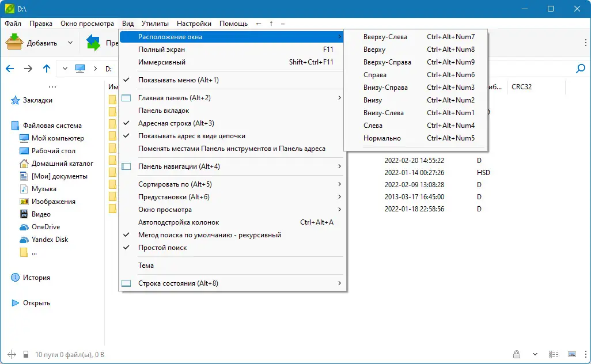
Task: Toggle Адресная строка (Alt+3) option
Action: (232, 123)
